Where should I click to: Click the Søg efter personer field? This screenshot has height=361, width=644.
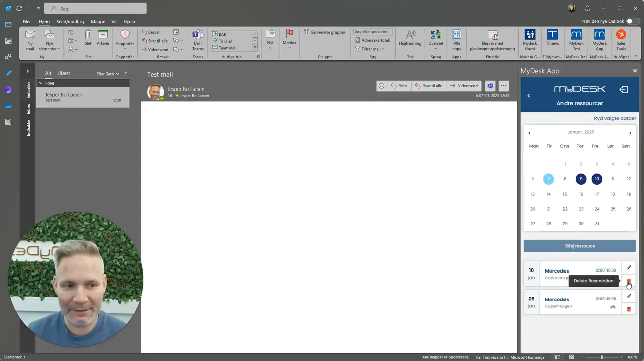coord(373,32)
